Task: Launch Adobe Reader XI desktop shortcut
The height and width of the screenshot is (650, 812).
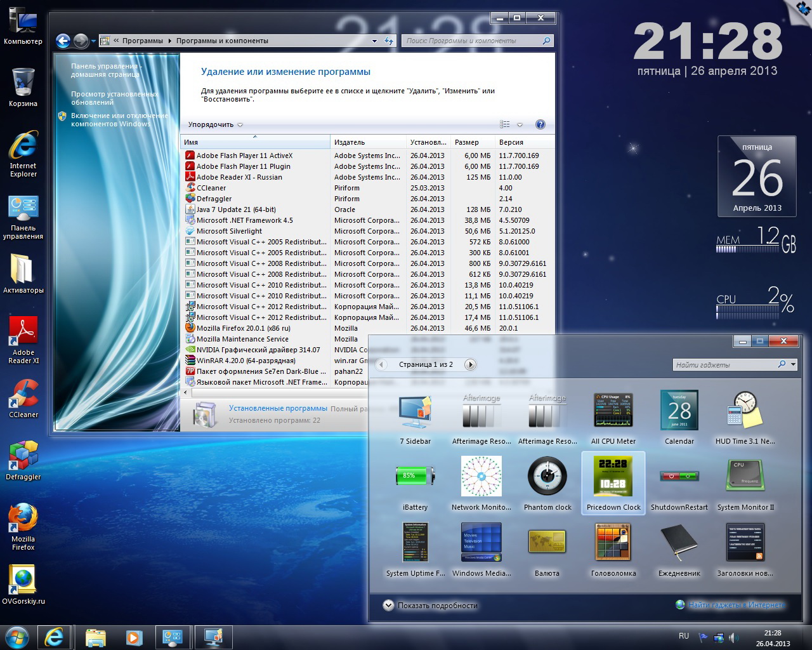Action: [23, 340]
